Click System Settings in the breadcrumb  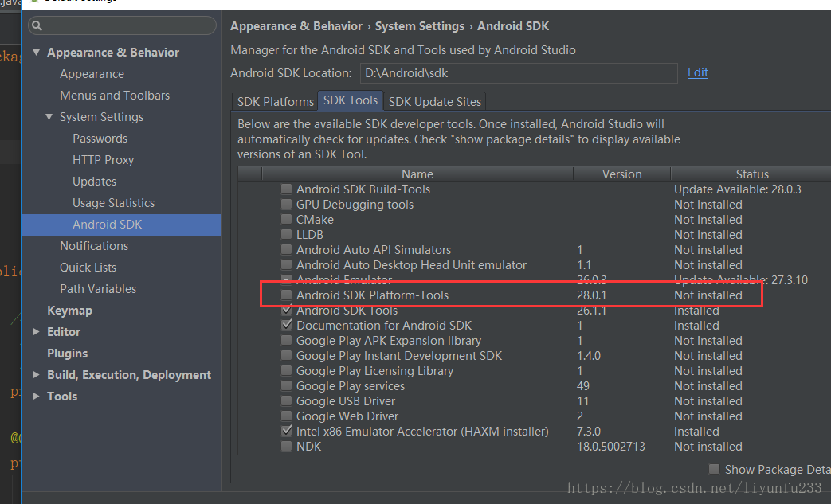pyautogui.click(x=419, y=26)
